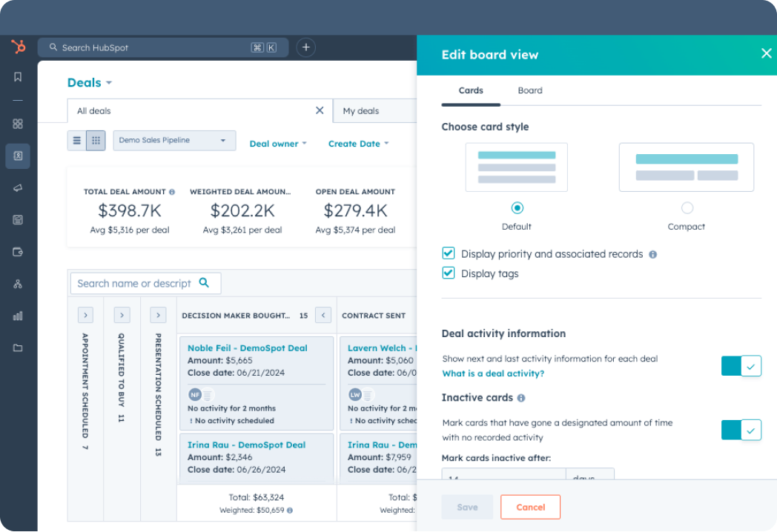The image size is (777, 532).
Task: Open the Content icon in sidebar
Action: click(x=18, y=220)
